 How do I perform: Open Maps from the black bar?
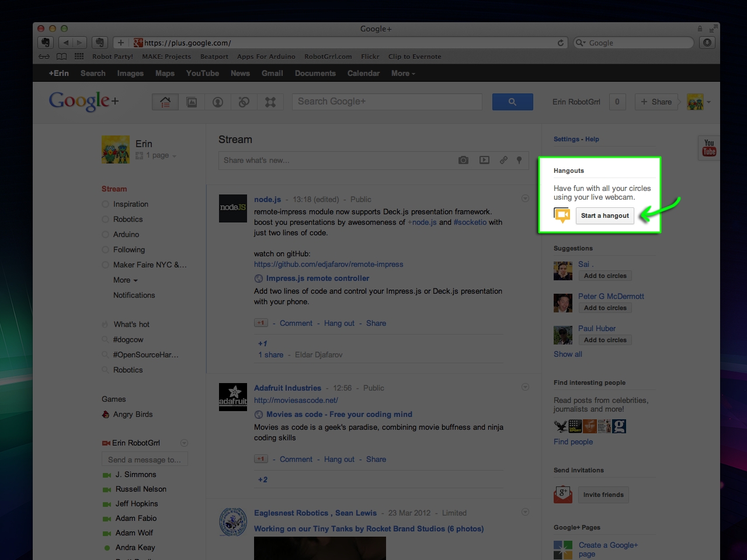tap(165, 73)
